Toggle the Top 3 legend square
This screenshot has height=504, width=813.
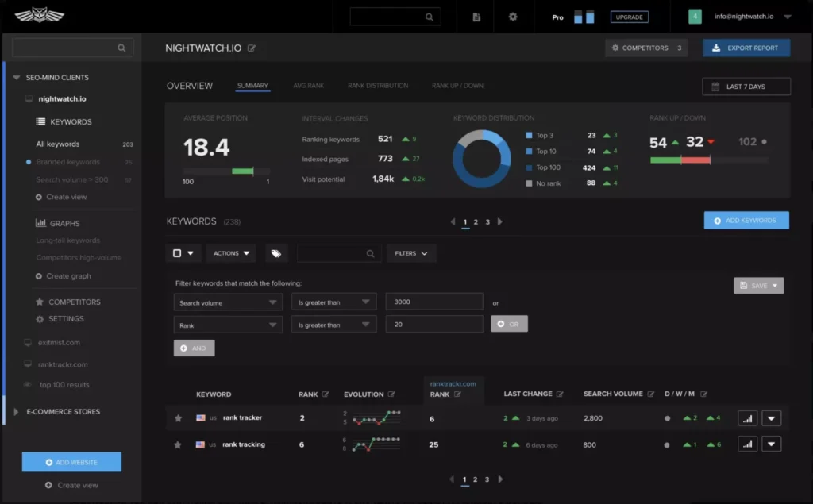529,136
